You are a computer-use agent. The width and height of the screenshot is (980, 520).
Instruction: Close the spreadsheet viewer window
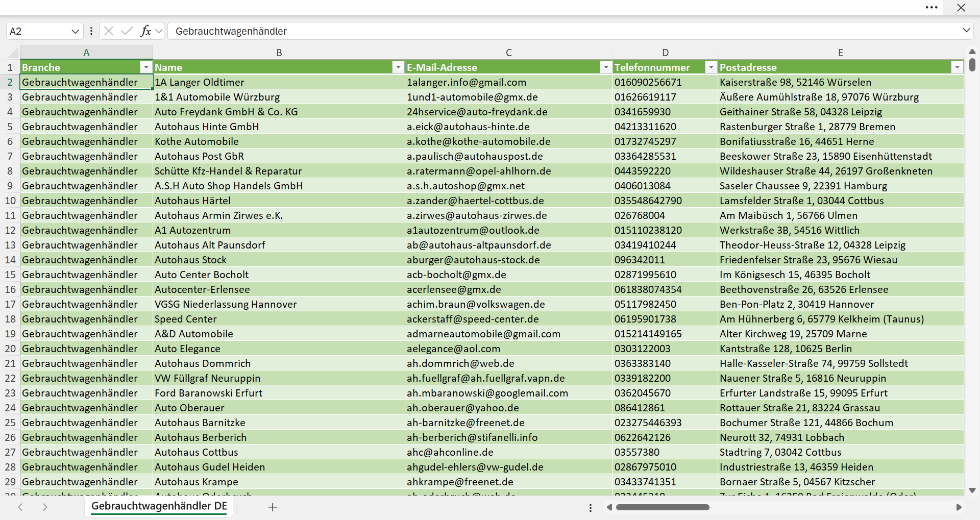pyautogui.click(x=961, y=8)
